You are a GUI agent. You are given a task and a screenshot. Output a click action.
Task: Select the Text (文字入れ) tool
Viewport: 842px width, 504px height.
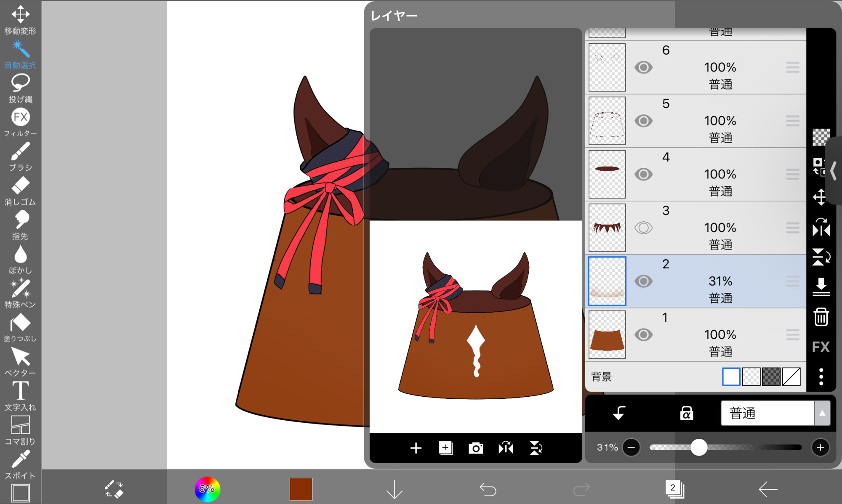pos(20,395)
